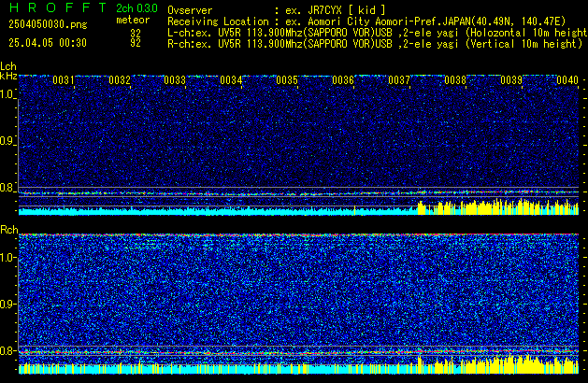Click the Lch 0.8 kHz axis label
This screenshot has width=588, height=383.
coord(7,188)
